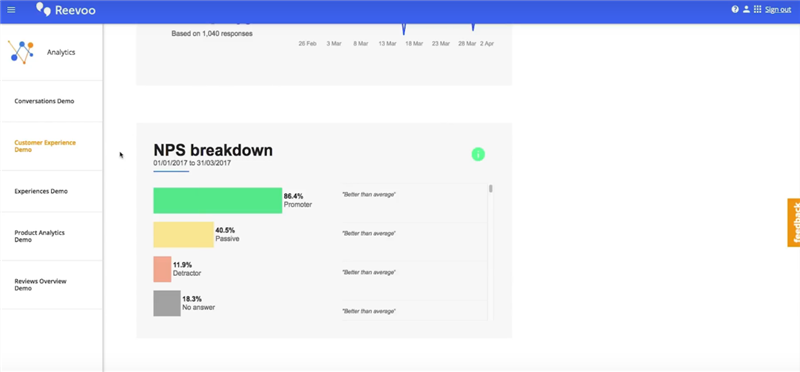Click the 2 Apr chart axis label
The height and width of the screenshot is (372, 800).
click(487, 44)
